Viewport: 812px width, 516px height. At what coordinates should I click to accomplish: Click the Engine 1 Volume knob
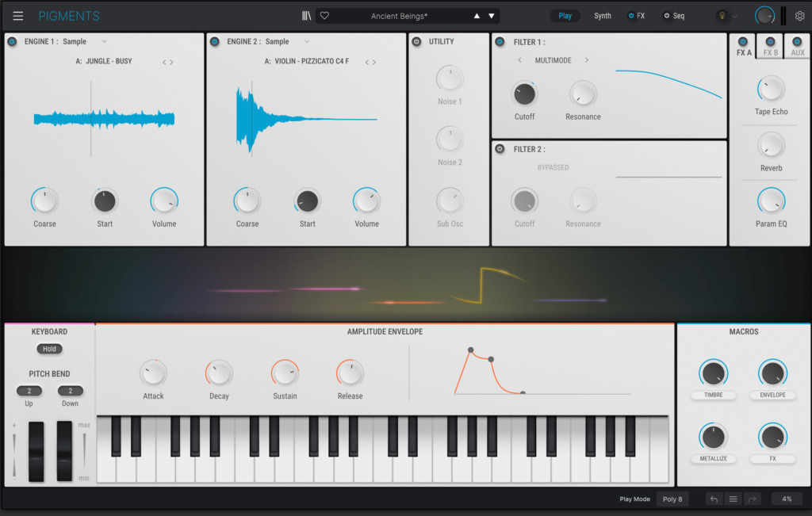tap(164, 201)
